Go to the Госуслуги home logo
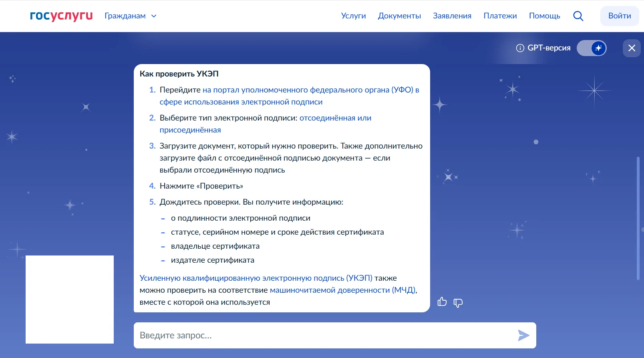This screenshot has width=644, height=358. [x=61, y=16]
